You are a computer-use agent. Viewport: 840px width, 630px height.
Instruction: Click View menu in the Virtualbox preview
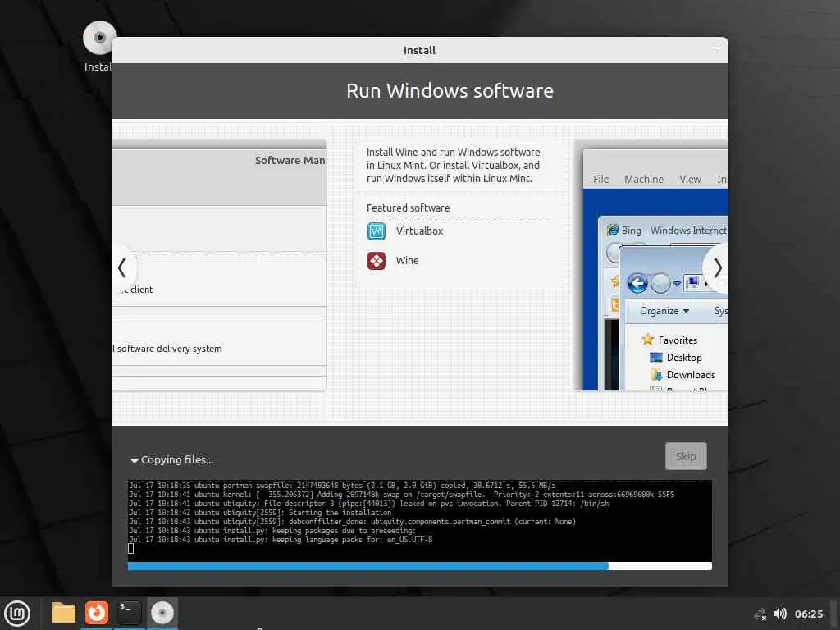(690, 179)
